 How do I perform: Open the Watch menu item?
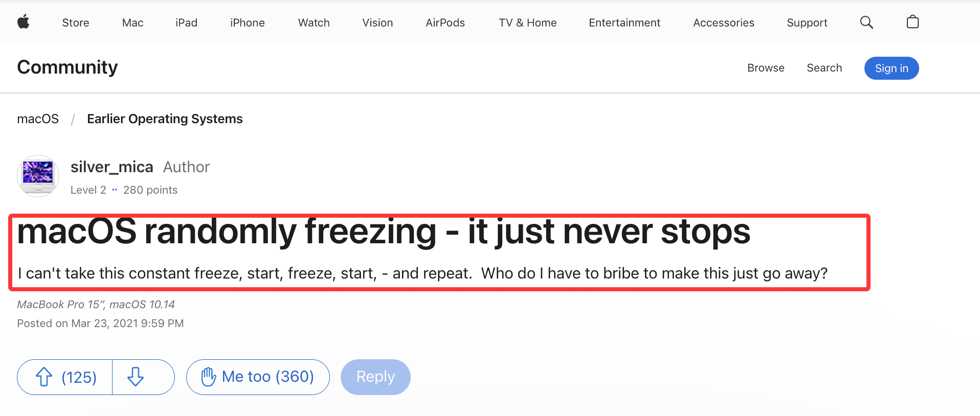314,23
